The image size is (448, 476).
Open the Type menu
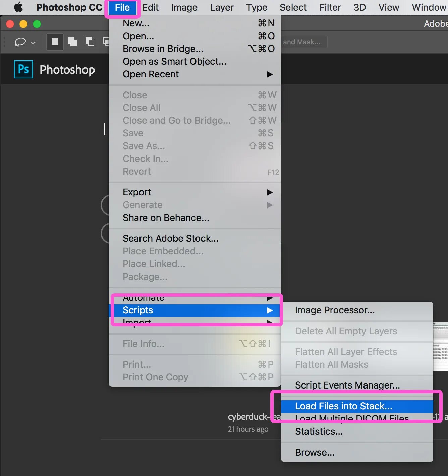click(x=257, y=7)
